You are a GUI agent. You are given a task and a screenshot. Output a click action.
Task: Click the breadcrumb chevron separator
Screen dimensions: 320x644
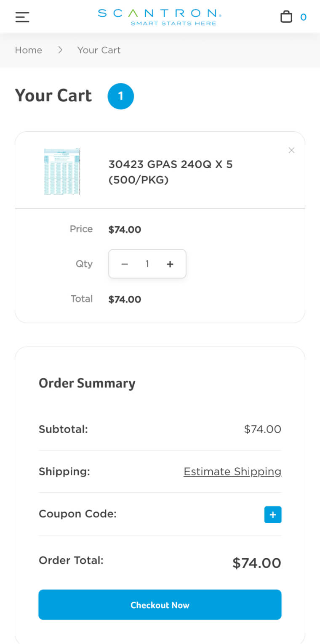[x=60, y=50]
